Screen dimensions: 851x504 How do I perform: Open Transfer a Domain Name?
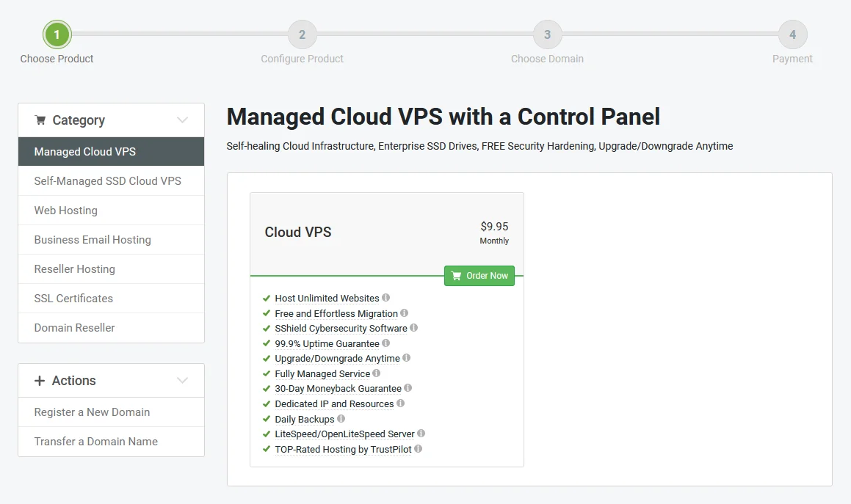(95, 441)
